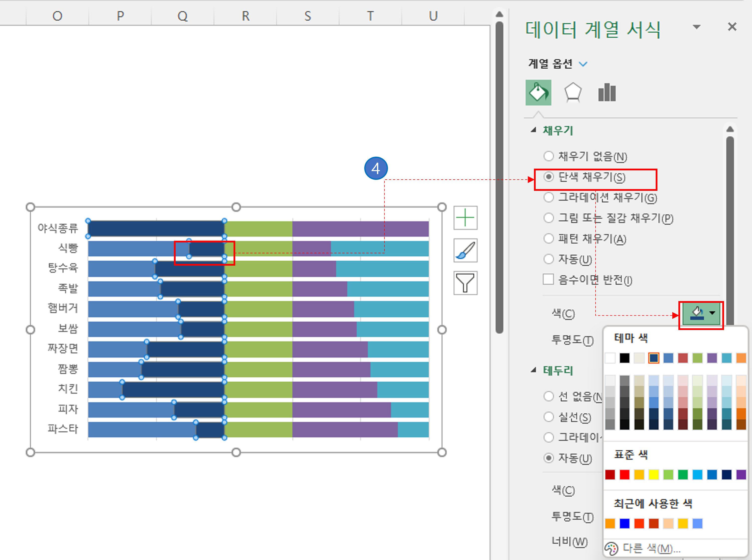Select 패턴 채우기 radio option
Image resolution: width=752 pixels, height=560 pixels.
pos(548,238)
